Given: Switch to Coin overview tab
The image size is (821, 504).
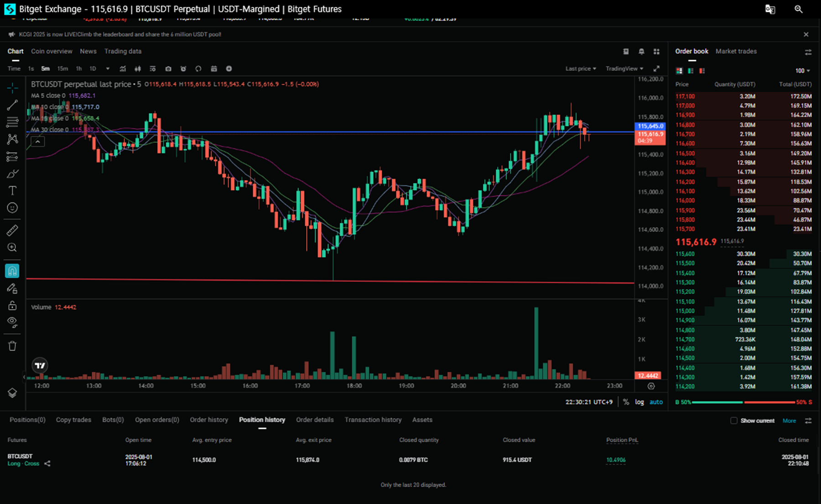Looking at the screenshot, I should pos(52,52).
